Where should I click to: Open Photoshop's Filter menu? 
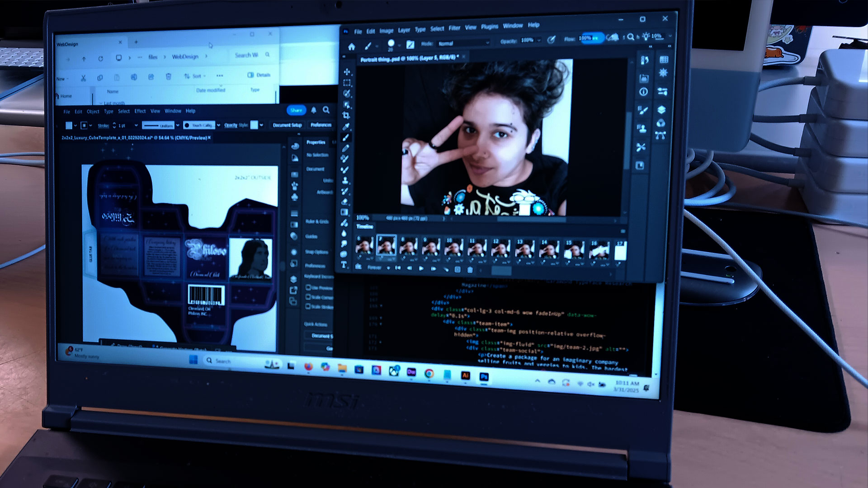454,28
